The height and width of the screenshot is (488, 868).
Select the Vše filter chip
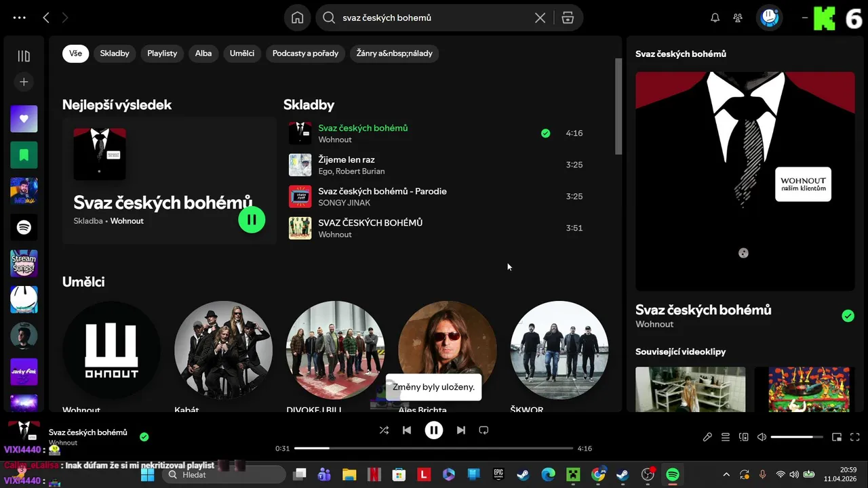click(75, 54)
